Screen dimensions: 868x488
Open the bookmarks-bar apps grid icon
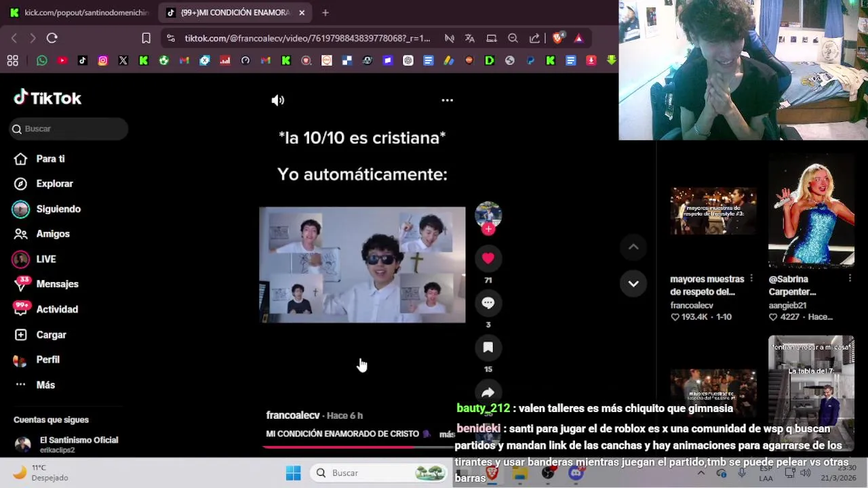(x=12, y=61)
